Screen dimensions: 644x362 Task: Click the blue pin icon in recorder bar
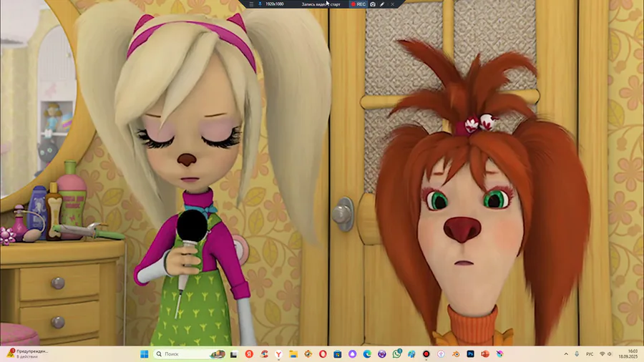(260, 4)
